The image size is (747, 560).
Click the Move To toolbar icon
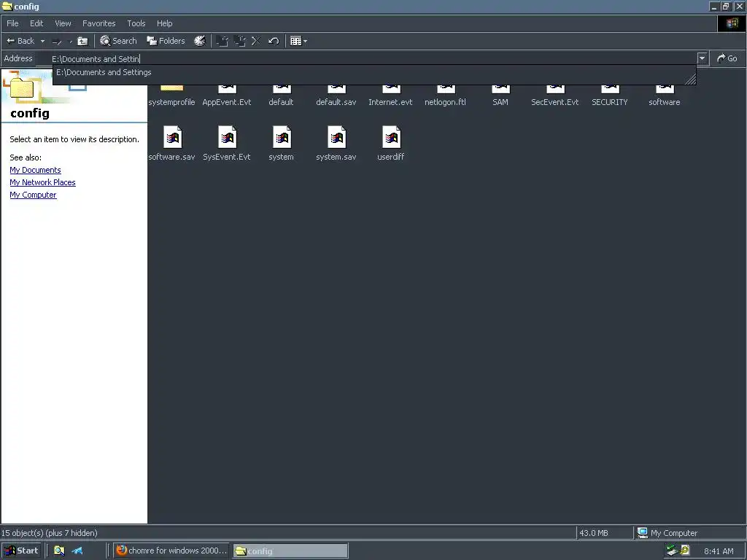coord(222,41)
